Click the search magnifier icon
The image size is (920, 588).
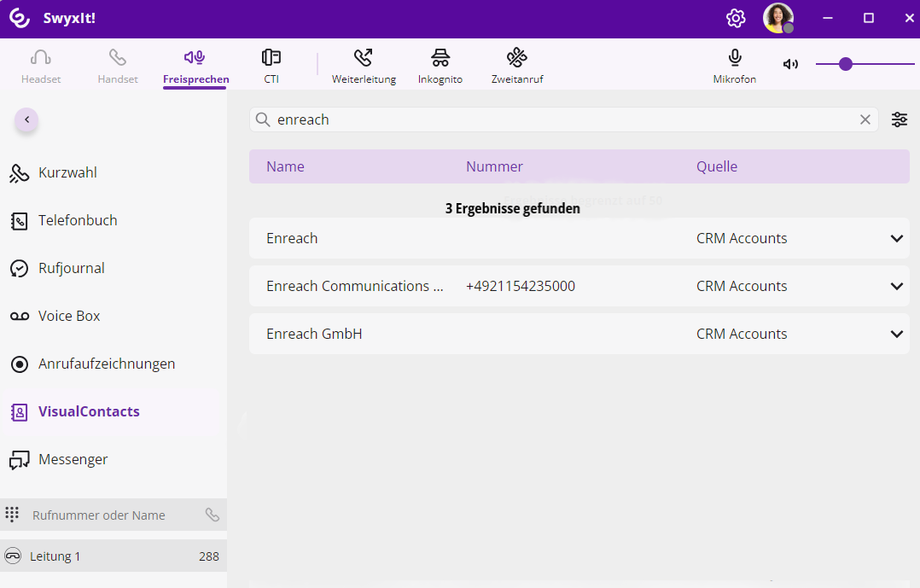263,119
